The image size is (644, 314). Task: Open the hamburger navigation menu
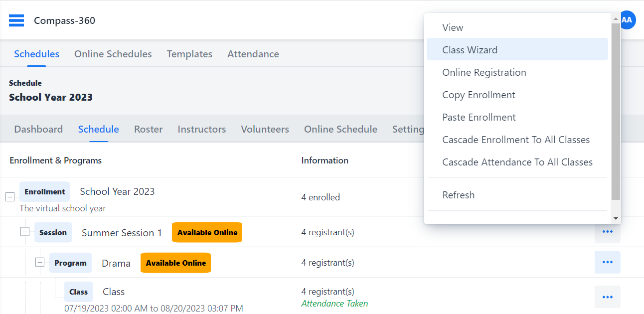pyautogui.click(x=16, y=20)
